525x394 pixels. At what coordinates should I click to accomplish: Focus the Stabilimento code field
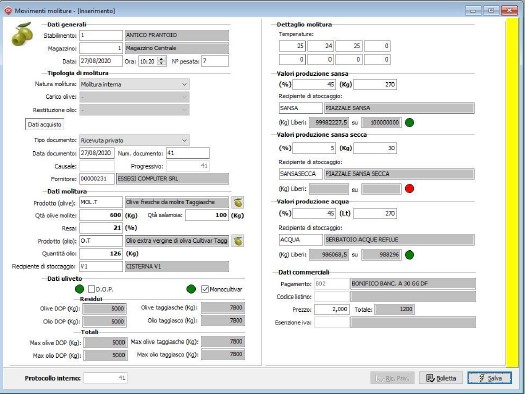click(x=101, y=35)
